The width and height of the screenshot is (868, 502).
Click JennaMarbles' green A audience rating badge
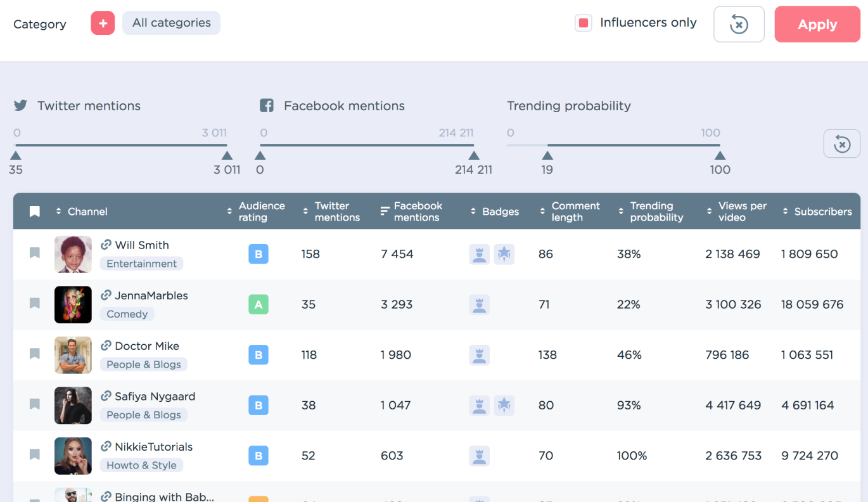click(258, 304)
